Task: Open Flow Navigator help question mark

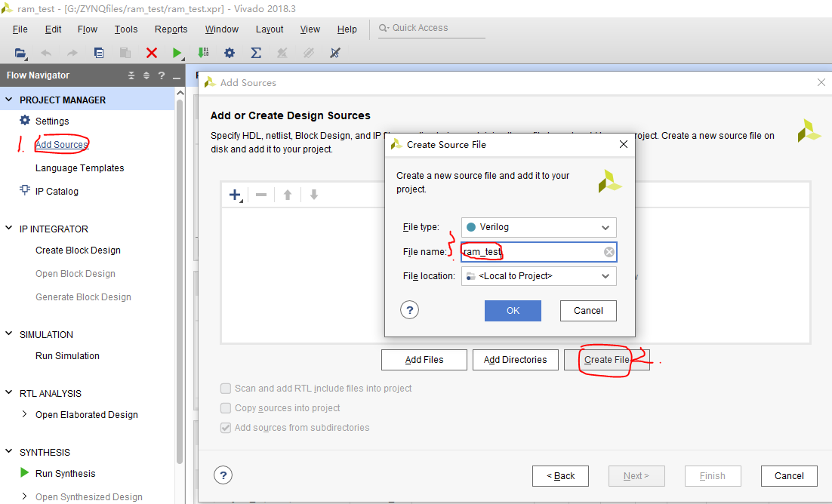Action: pyautogui.click(x=162, y=75)
